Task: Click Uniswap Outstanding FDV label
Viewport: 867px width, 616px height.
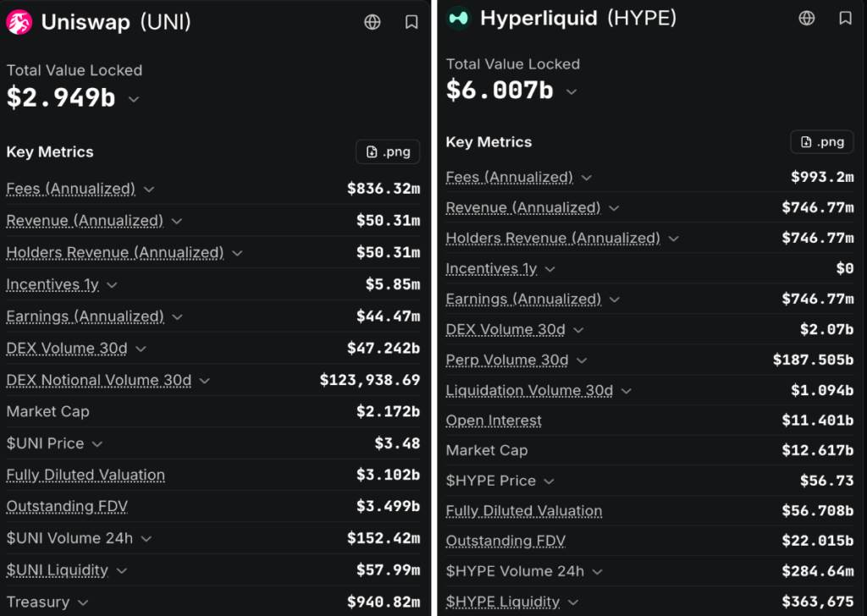Action: [x=67, y=507]
